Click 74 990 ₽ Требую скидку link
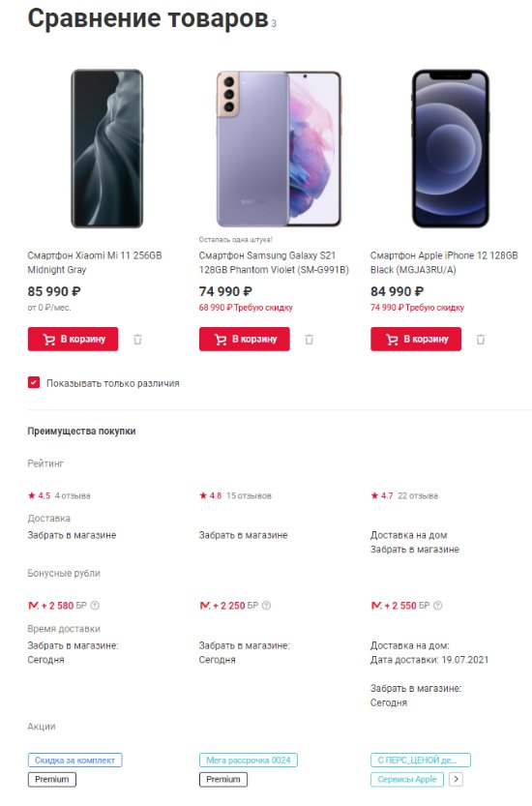The image size is (532, 806). coord(417,308)
